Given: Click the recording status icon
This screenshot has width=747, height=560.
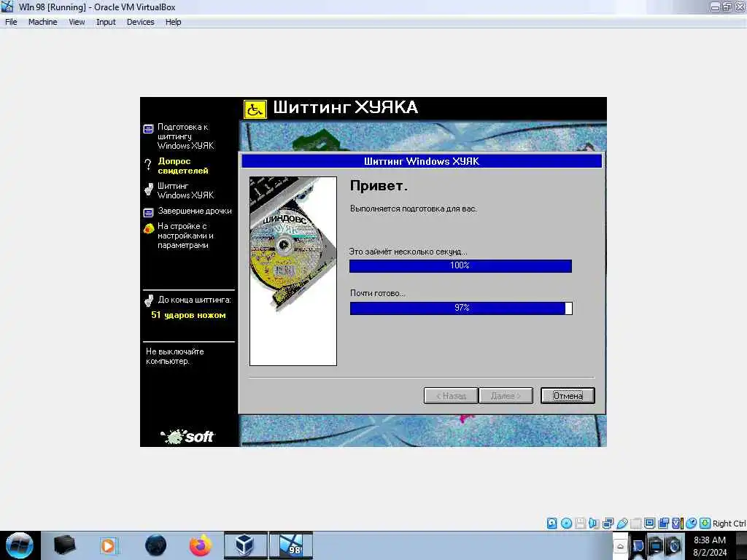Looking at the screenshot, I should [663, 524].
